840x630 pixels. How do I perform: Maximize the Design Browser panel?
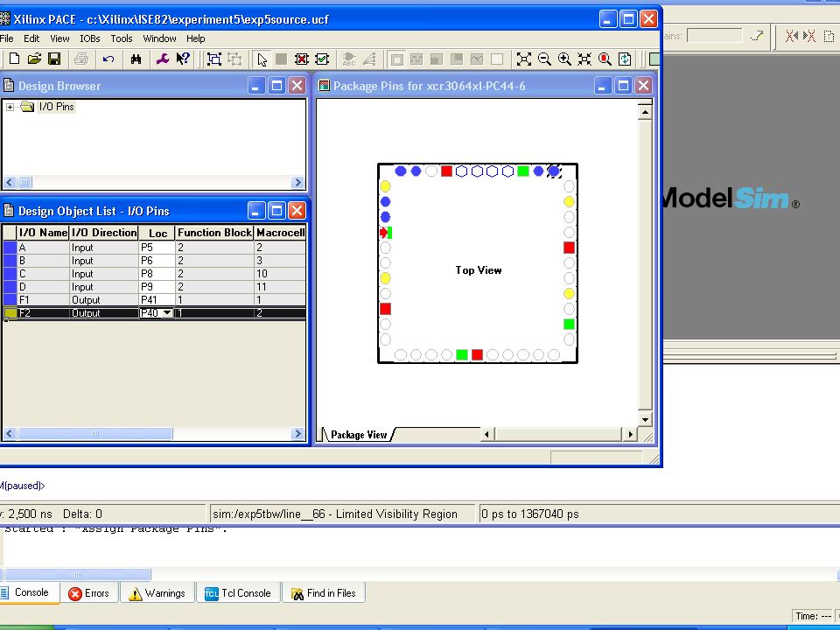277,86
